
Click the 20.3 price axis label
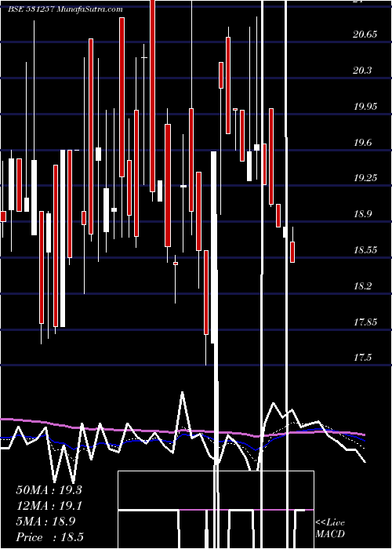tap(362, 71)
